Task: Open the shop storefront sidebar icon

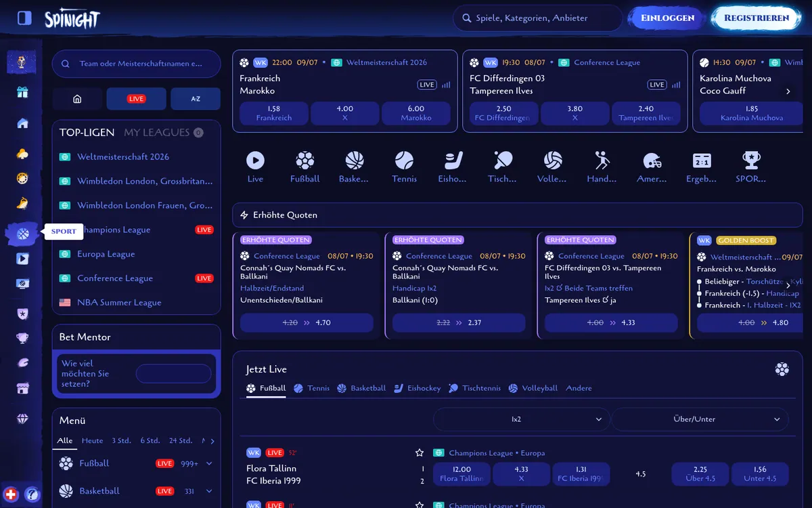Action: [x=22, y=389]
